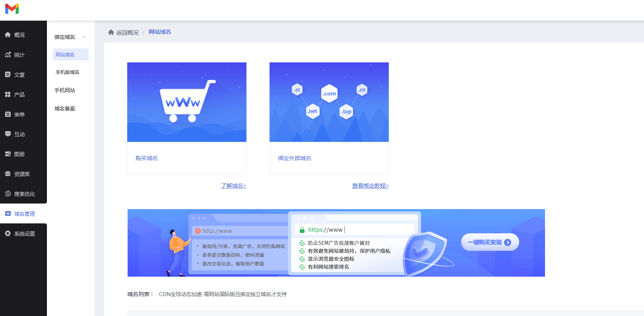Click the 图册 gallery icon
Screen dimensions: 644x316
click(8, 154)
